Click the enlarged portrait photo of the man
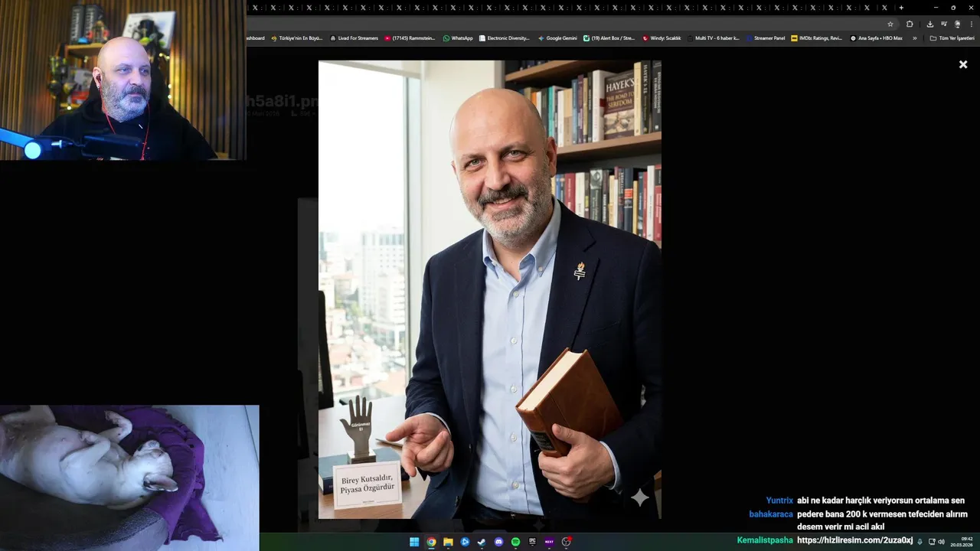This screenshot has height=551, width=980. [x=490, y=290]
